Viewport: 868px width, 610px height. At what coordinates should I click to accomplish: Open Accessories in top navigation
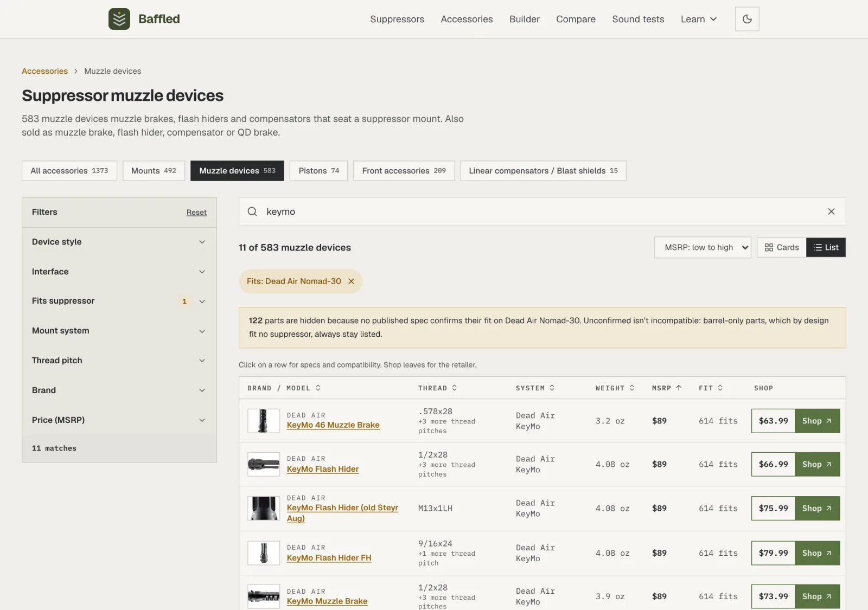[x=467, y=19]
